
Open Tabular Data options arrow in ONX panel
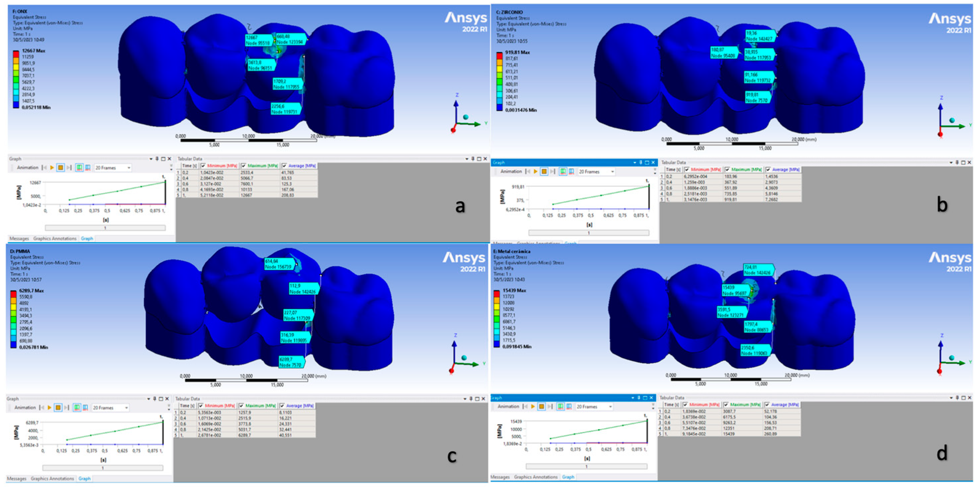point(467,159)
